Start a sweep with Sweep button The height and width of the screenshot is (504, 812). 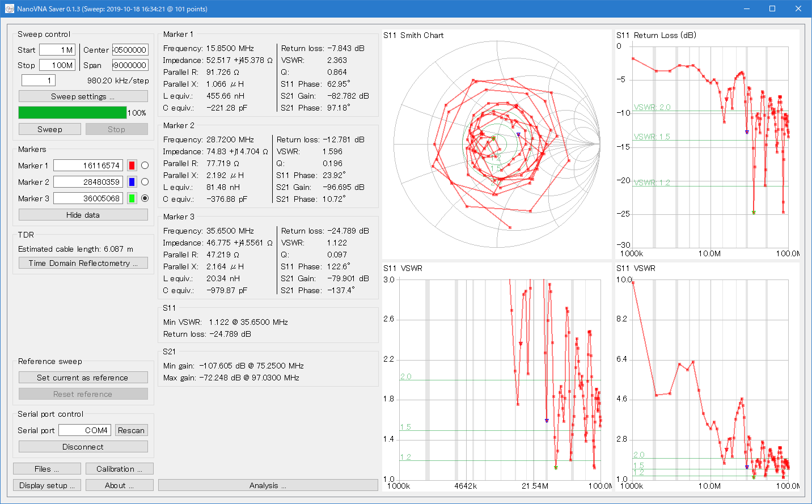(x=50, y=129)
